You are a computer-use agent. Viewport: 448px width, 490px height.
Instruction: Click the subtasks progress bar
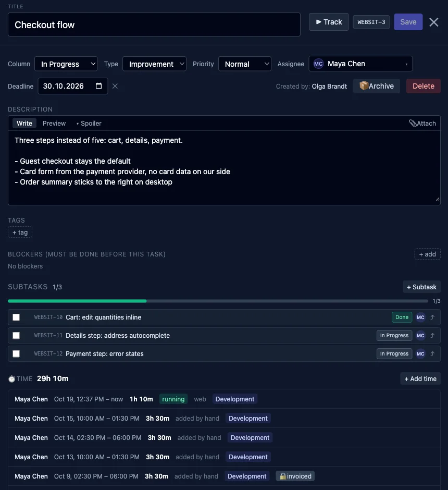point(218,301)
